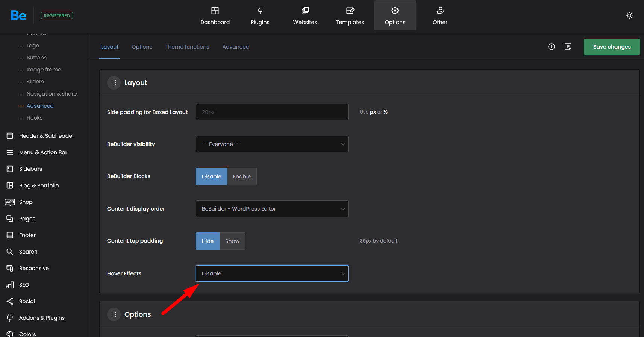The height and width of the screenshot is (337, 644).
Task: Switch to the Options tab
Action: point(142,47)
